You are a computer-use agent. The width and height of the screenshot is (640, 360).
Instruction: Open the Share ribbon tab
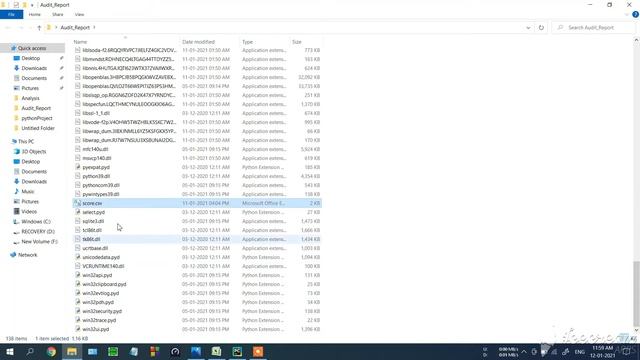(x=58, y=14)
